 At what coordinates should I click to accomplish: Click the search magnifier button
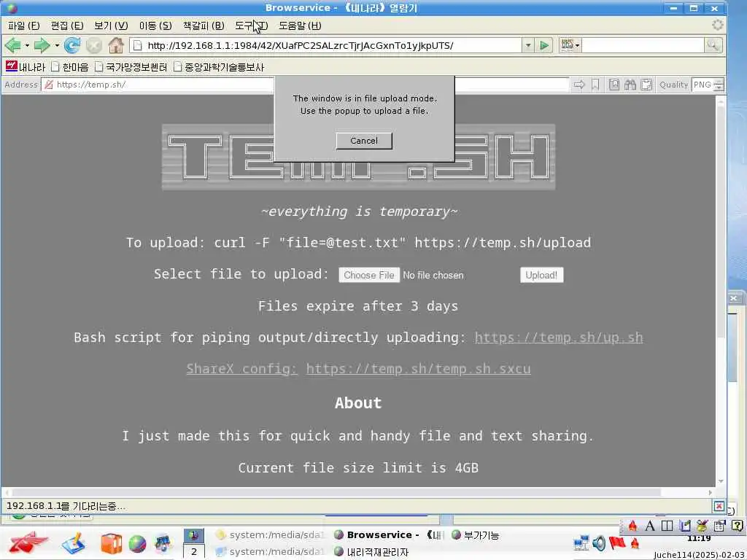click(x=713, y=45)
